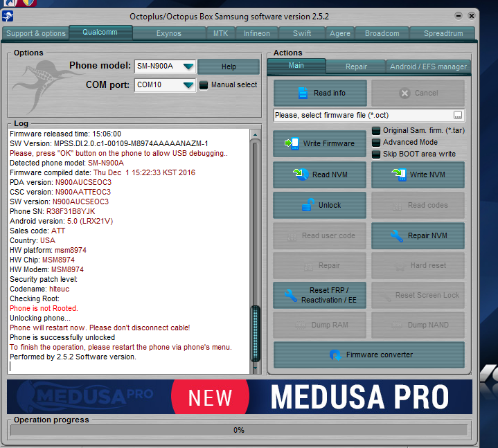Click the Read codes icon
This screenshot has height=448, width=498.
coord(397,206)
